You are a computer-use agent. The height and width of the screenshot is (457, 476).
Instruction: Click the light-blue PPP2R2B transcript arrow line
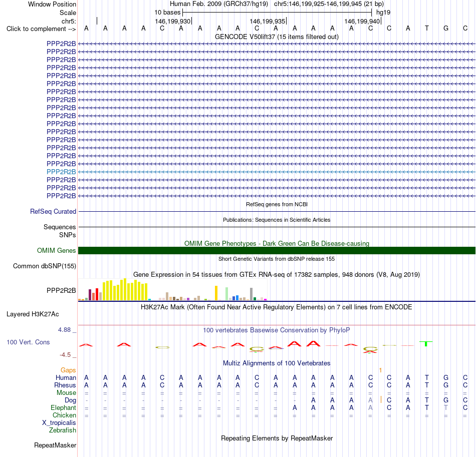tap(277, 172)
